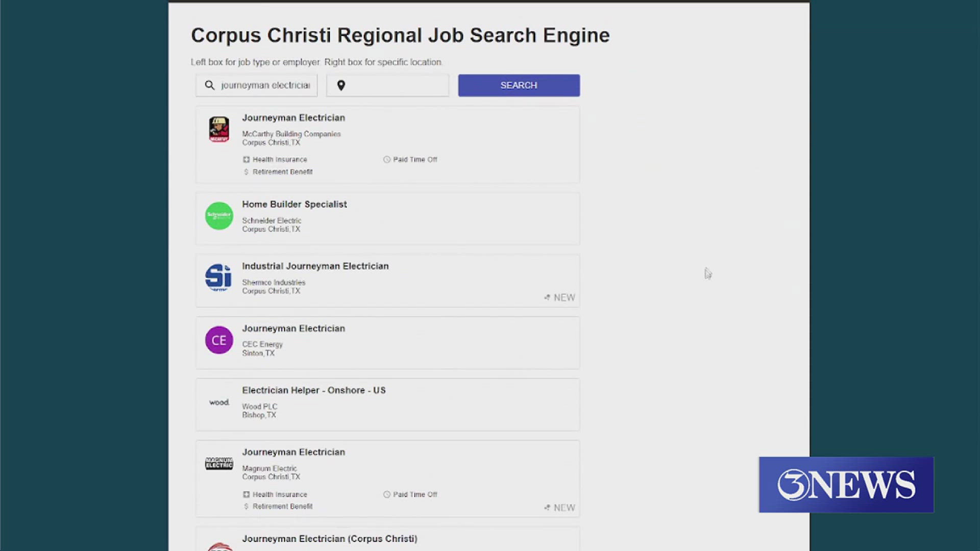Click the NEW badge on Shermco listing
Viewport: 980px width, 551px height.
[x=560, y=297]
